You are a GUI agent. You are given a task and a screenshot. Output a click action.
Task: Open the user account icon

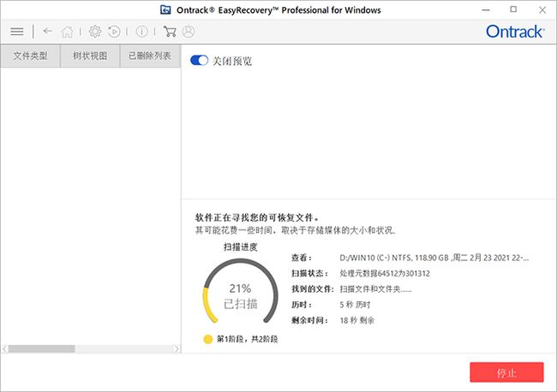[189, 32]
